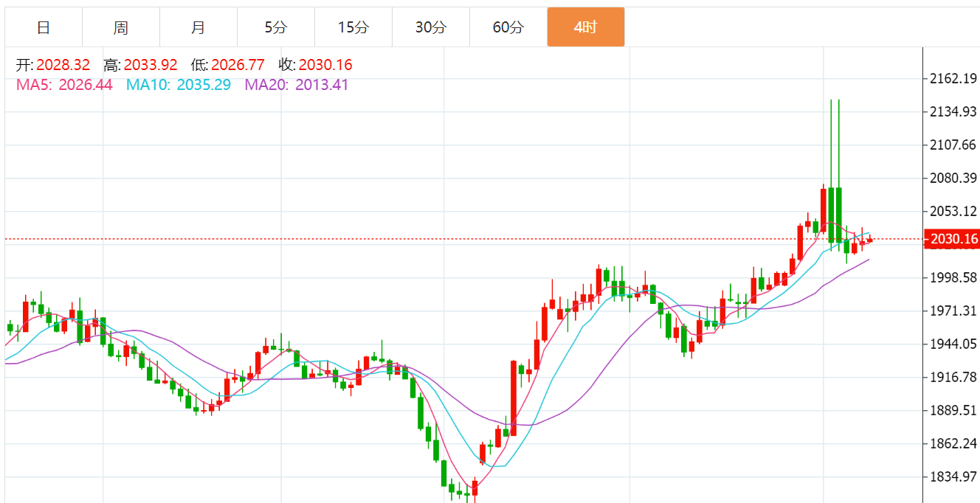The height and width of the screenshot is (503, 980).
Task: Open the 60分 interval tab
Action: click(x=508, y=27)
